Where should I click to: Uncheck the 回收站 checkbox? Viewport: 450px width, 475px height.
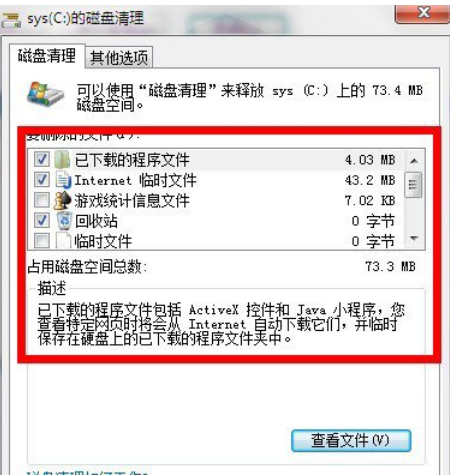pyautogui.click(x=42, y=220)
